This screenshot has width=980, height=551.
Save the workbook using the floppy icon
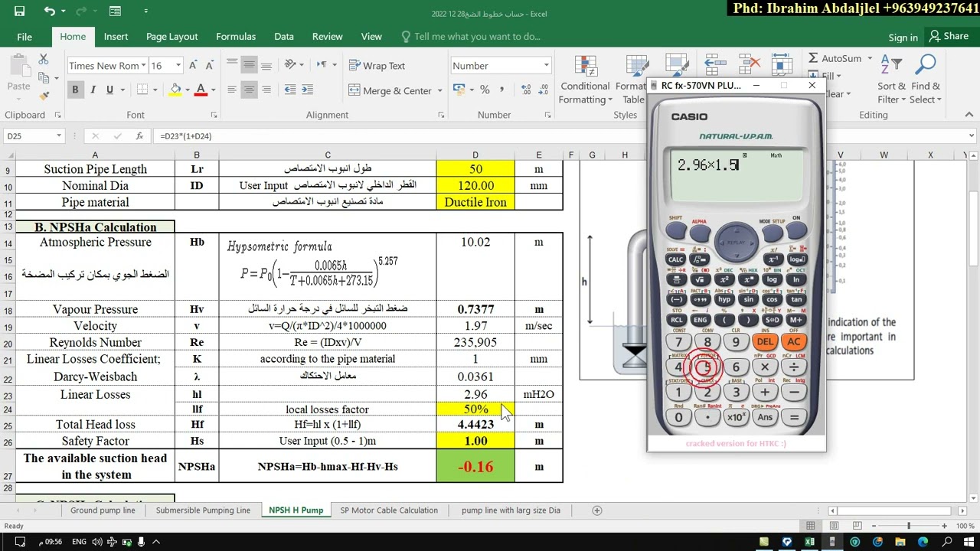[19, 11]
